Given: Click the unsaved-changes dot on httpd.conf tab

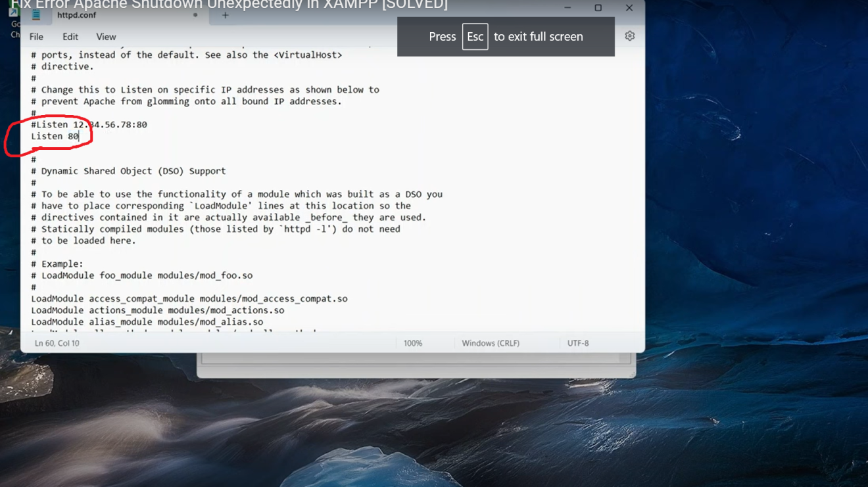Looking at the screenshot, I should [195, 15].
